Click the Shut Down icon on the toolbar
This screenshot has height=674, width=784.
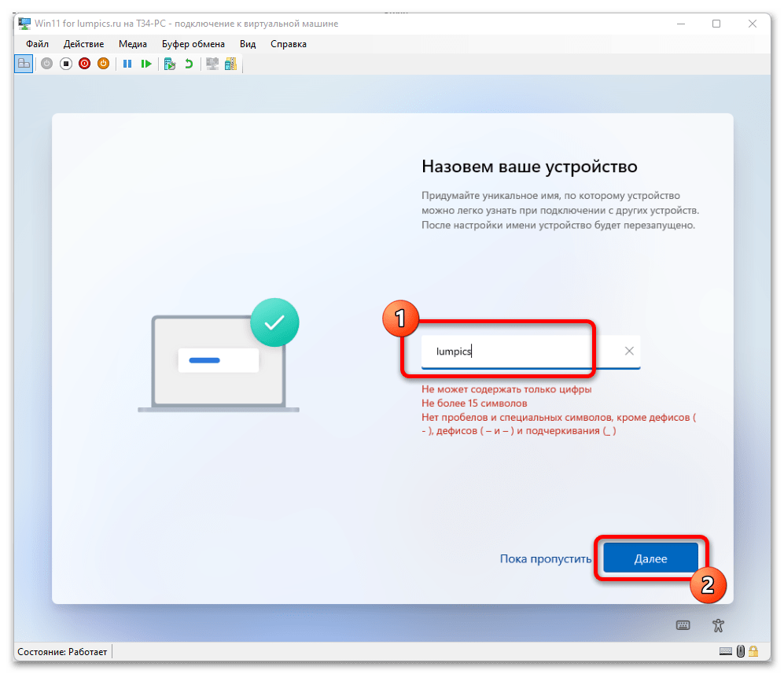pos(85,64)
